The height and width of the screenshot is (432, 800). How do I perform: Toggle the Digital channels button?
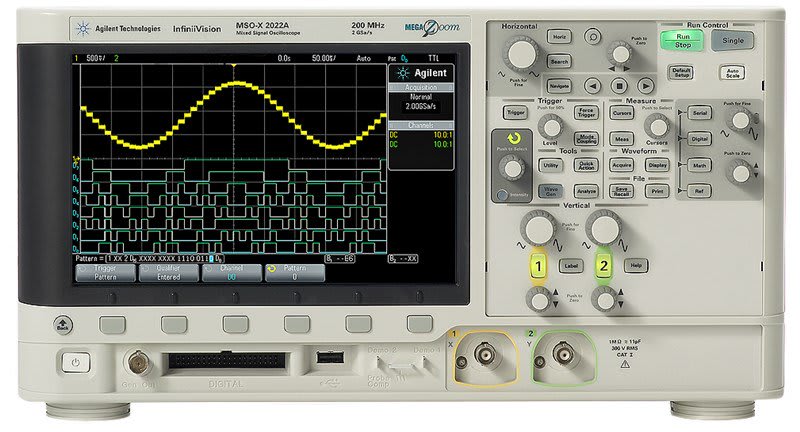click(x=699, y=139)
